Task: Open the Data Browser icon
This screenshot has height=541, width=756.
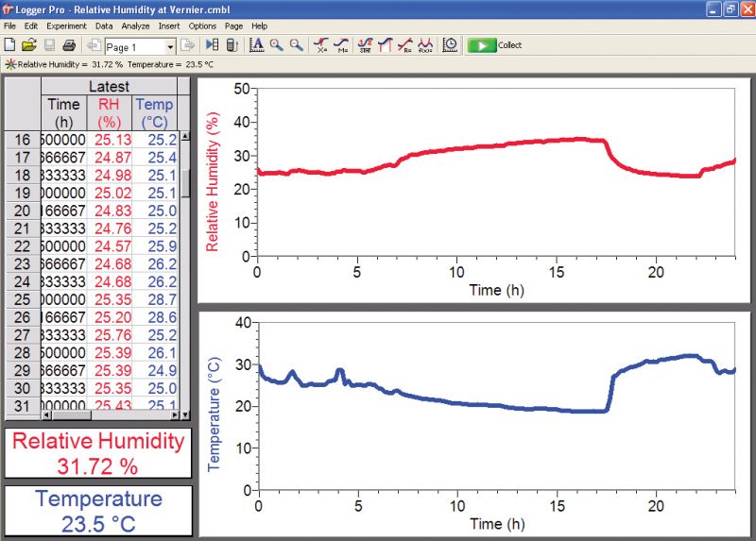Action: pyautogui.click(x=212, y=45)
